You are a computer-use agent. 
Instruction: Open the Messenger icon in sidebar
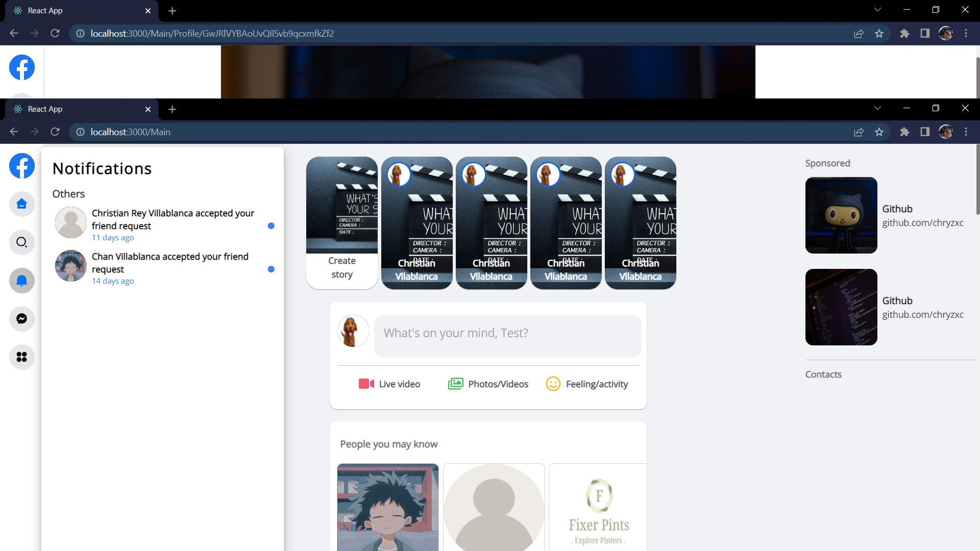click(x=21, y=319)
